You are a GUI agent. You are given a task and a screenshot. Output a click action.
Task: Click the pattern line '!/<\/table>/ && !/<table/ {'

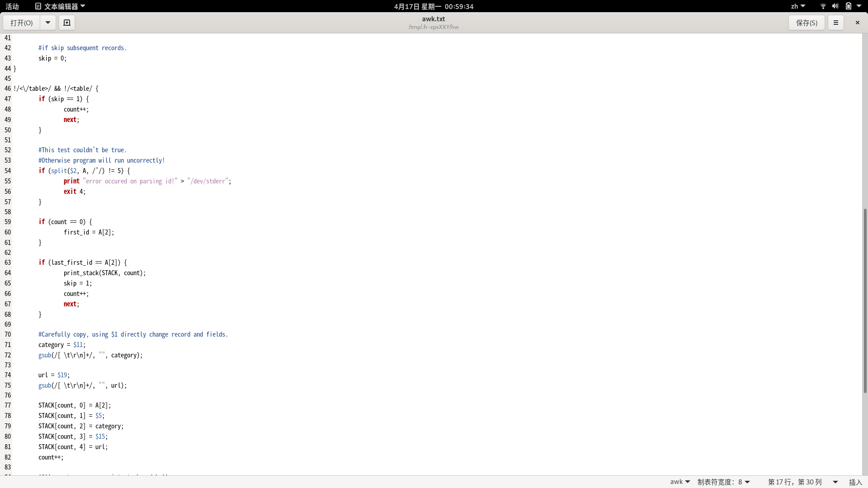pyautogui.click(x=56, y=89)
